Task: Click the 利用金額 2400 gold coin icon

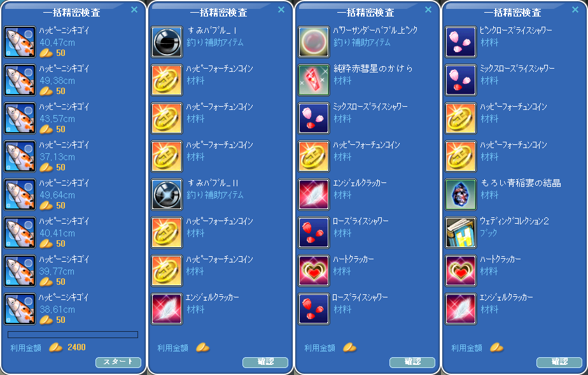Action: pos(56,348)
